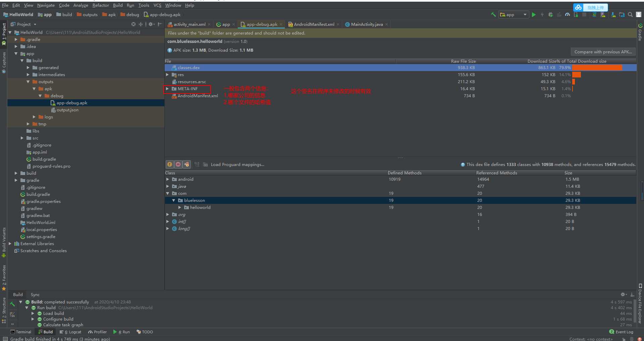Hide the Project panel with the hide icon

[160, 24]
